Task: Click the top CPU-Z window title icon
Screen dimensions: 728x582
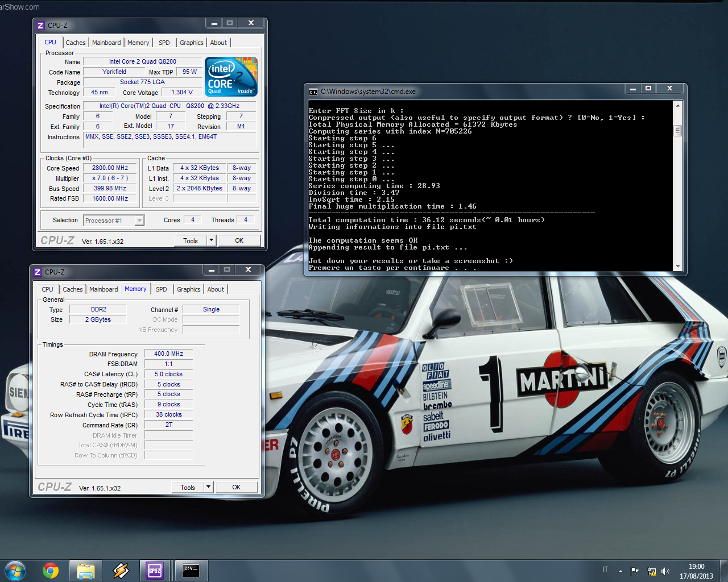Action: 40,26
